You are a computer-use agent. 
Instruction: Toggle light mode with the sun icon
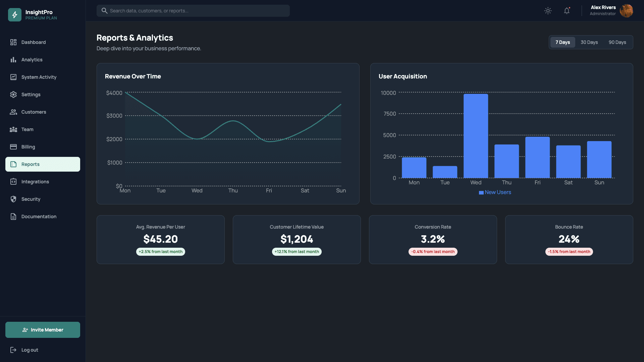(x=548, y=11)
